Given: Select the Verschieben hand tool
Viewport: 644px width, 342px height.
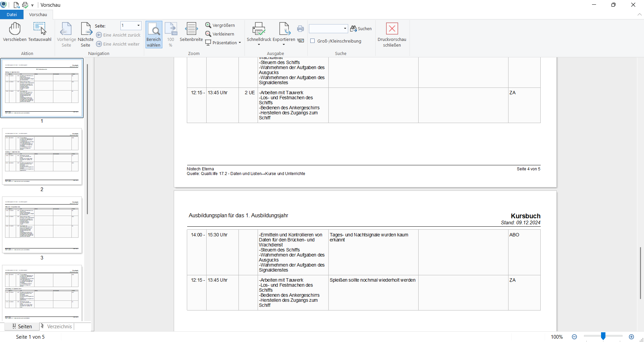Looking at the screenshot, I should pos(15,32).
